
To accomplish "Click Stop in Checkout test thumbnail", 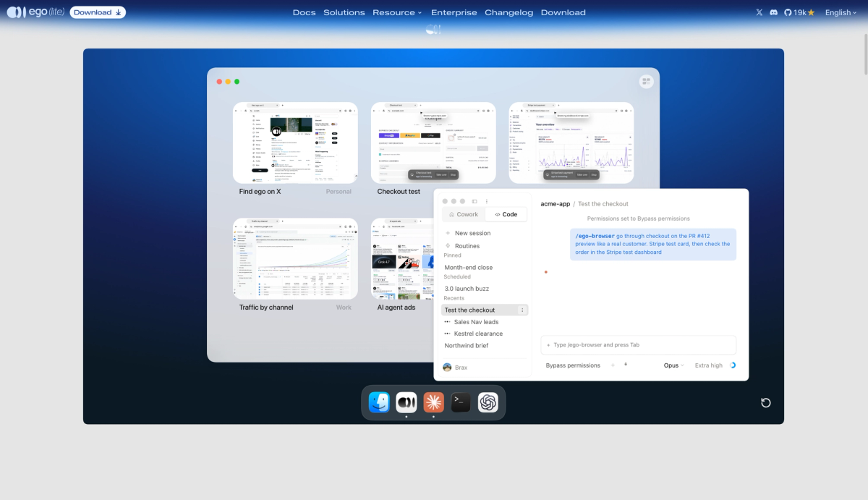I will point(454,174).
